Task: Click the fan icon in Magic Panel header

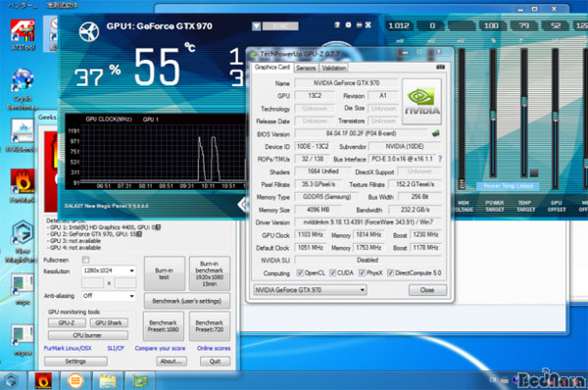Action: 89,31
